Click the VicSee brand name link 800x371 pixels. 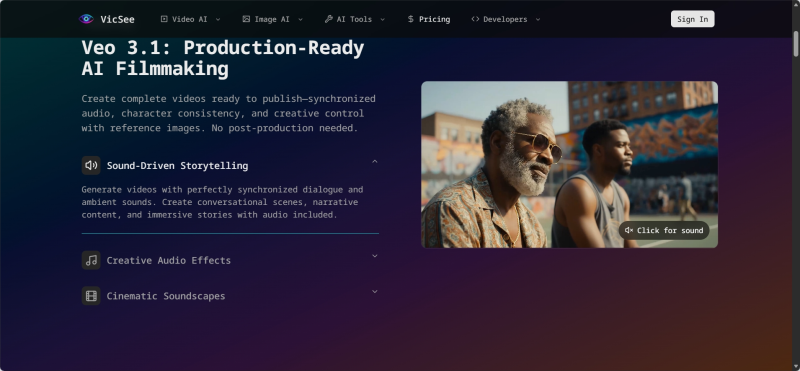click(x=117, y=19)
